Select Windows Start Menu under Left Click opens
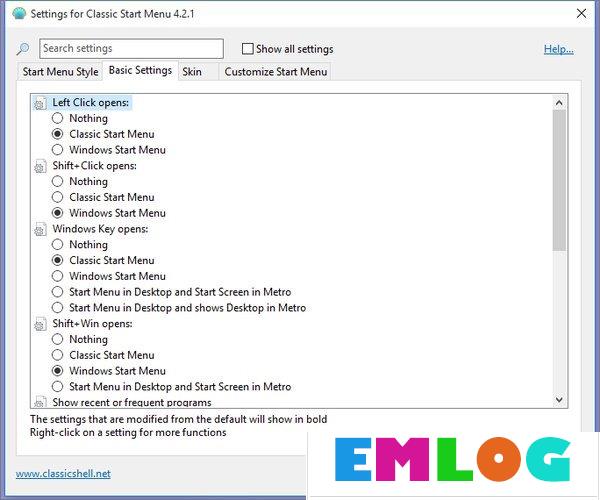Screen dimensions: 600x500 [x=57, y=150]
